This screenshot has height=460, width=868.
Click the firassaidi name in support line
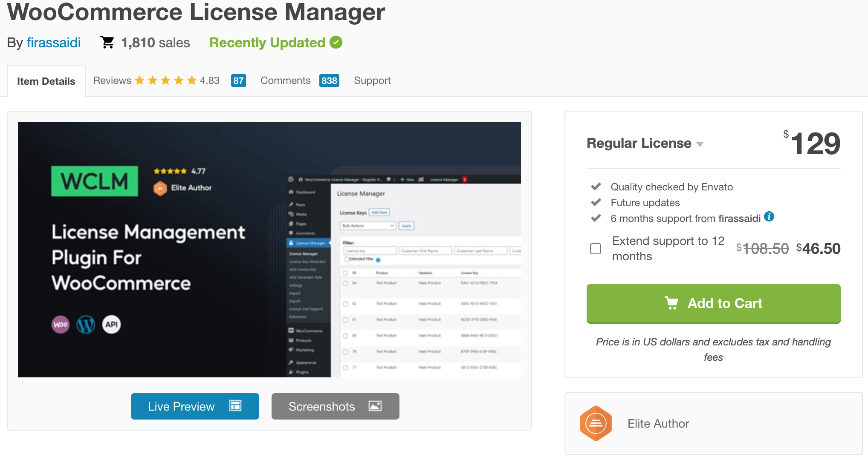[x=739, y=218]
